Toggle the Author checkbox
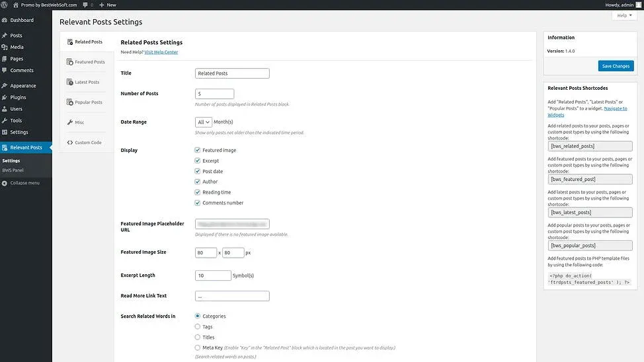The width and height of the screenshot is (644, 362). (x=198, y=182)
